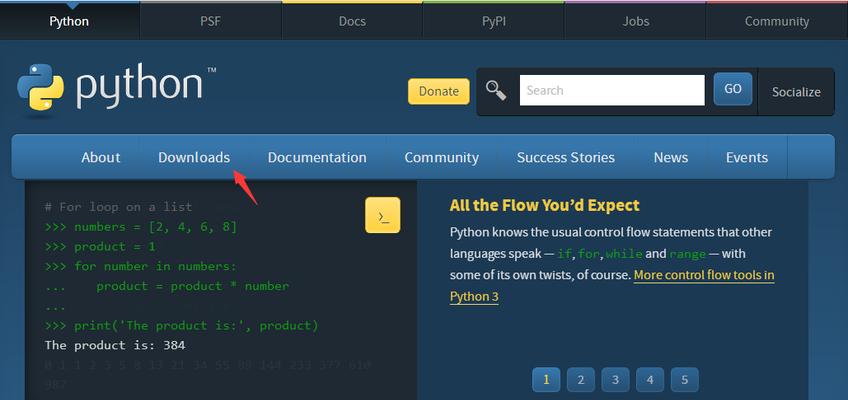Click the comment '# For loop on a list'

[118, 207]
